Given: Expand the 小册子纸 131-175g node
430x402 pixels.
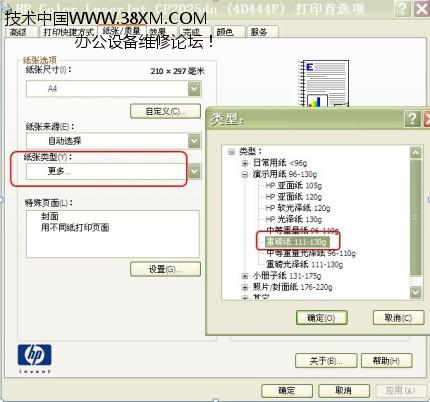Looking at the screenshot, I should 245,276.
